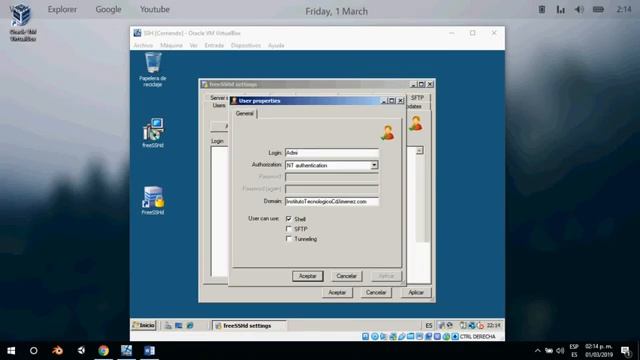Image resolution: width=640 pixels, height=360 pixels.
Task: Click the ES language indicator in VM taskbar
Action: click(x=429, y=325)
